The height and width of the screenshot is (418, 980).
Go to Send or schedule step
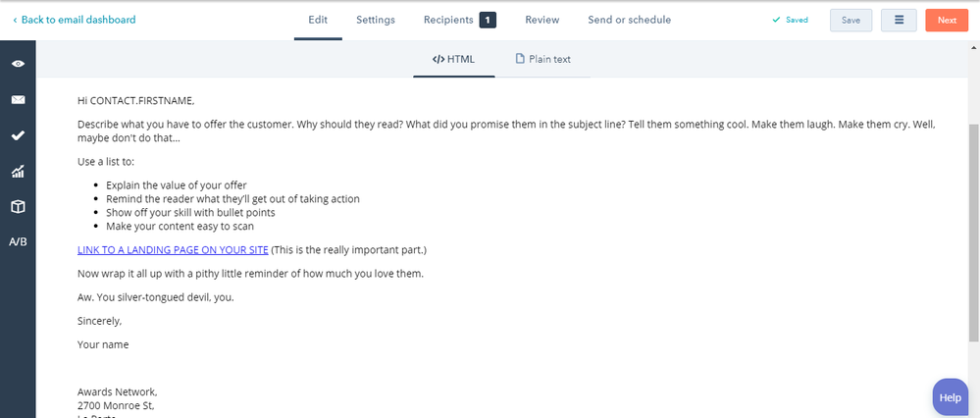[x=630, y=20]
